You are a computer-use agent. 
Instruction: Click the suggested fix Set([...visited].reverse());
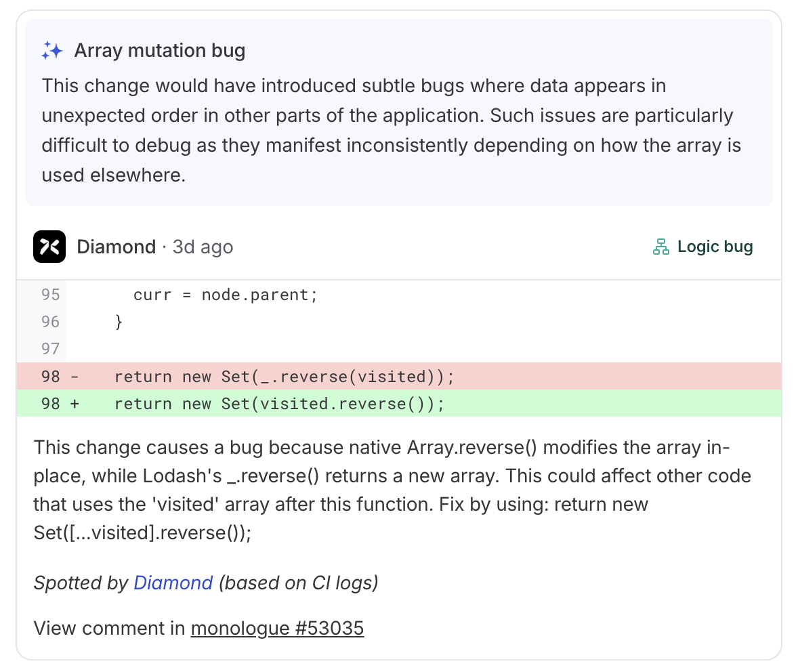coord(142,532)
